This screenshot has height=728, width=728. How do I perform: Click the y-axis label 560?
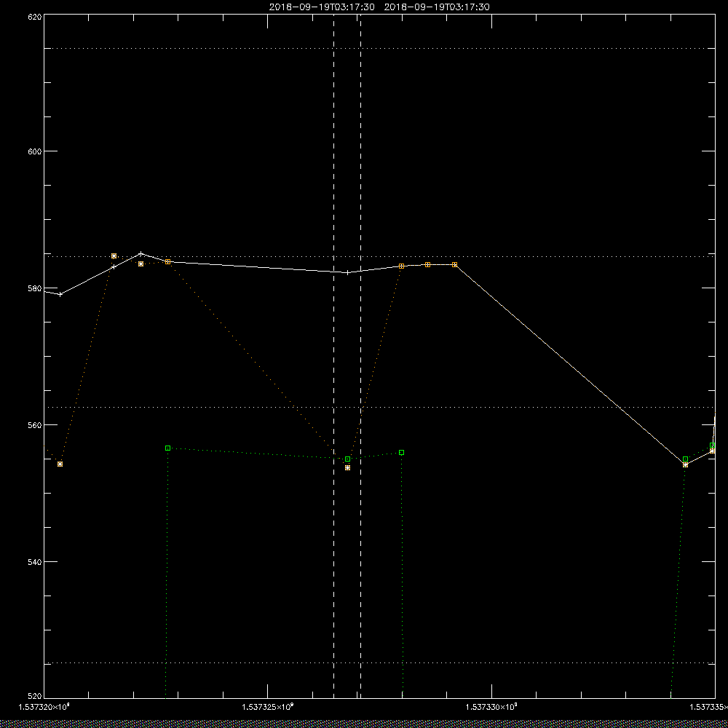click(x=35, y=425)
